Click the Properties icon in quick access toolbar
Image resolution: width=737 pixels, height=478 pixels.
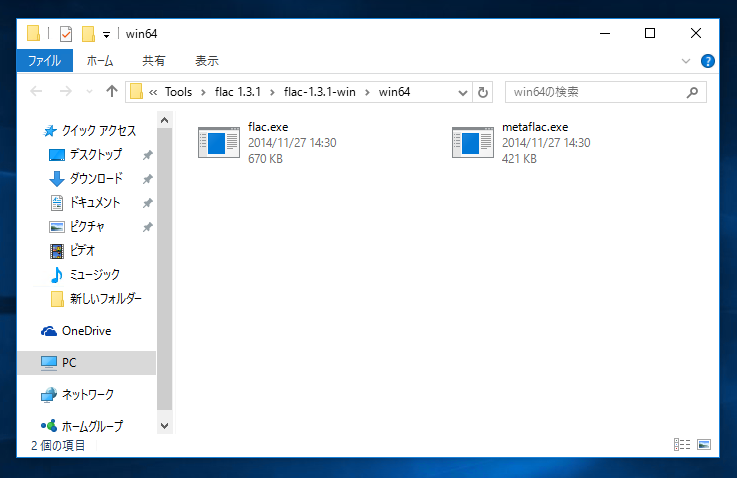(x=66, y=34)
